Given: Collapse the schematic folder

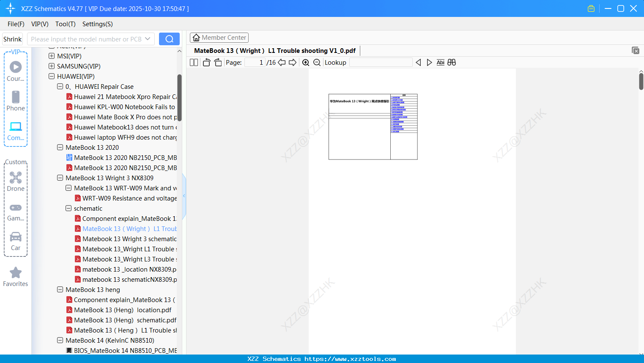Looking at the screenshot, I should [69, 208].
